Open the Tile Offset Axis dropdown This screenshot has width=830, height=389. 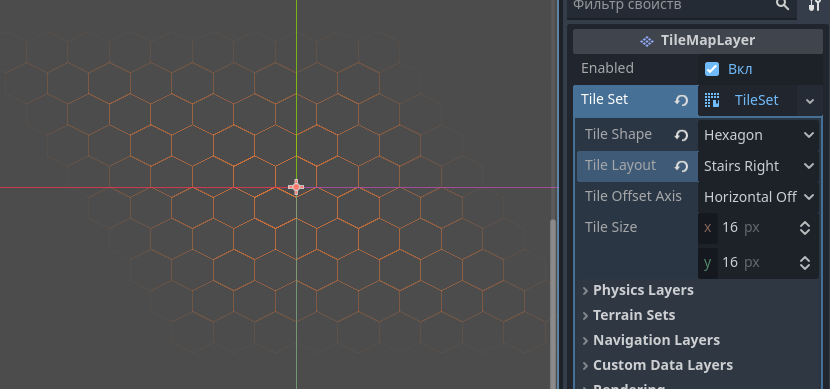tap(759, 197)
